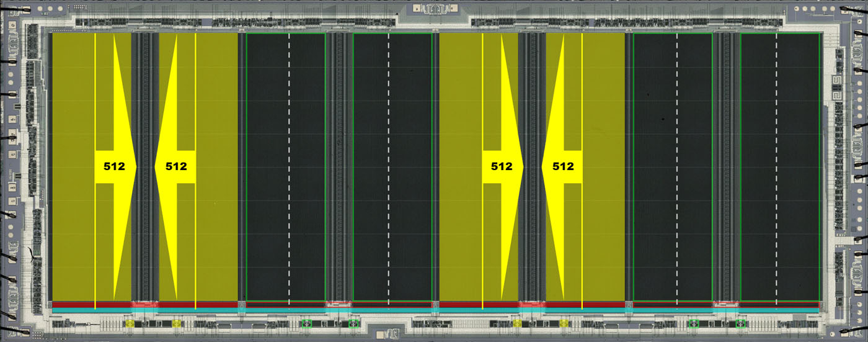Viewport: 868px width, 342px height.
Task: Click the leftmost small green square marker
Action: pyautogui.click(x=306, y=323)
